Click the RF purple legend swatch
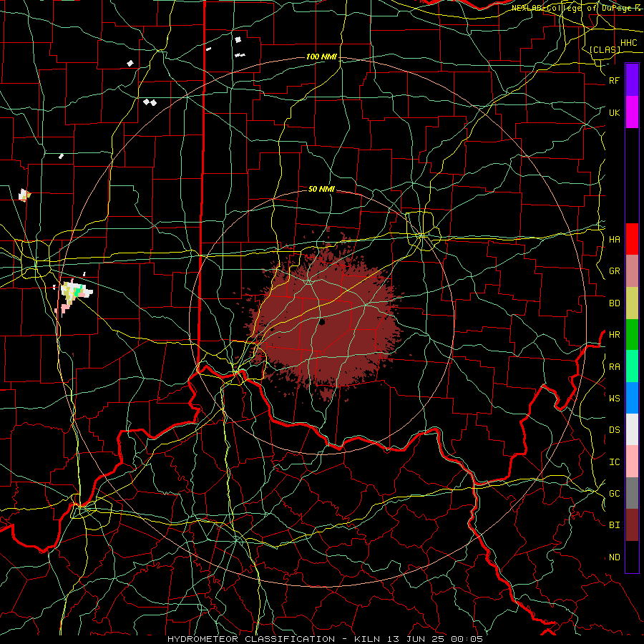The image size is (644, 644). 632,80
